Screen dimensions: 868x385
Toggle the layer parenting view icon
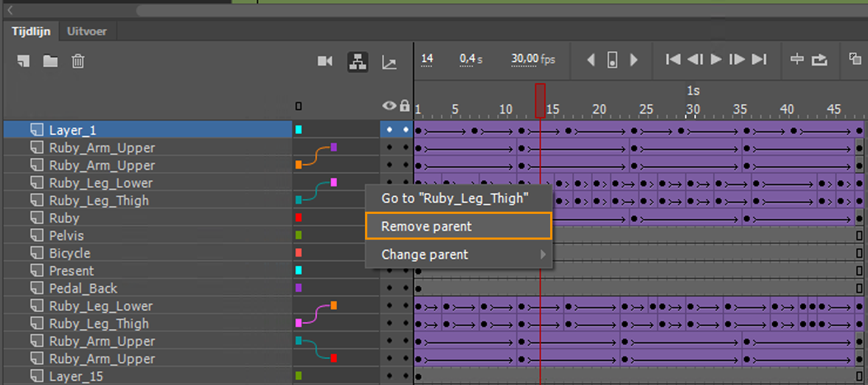[358, 62]
